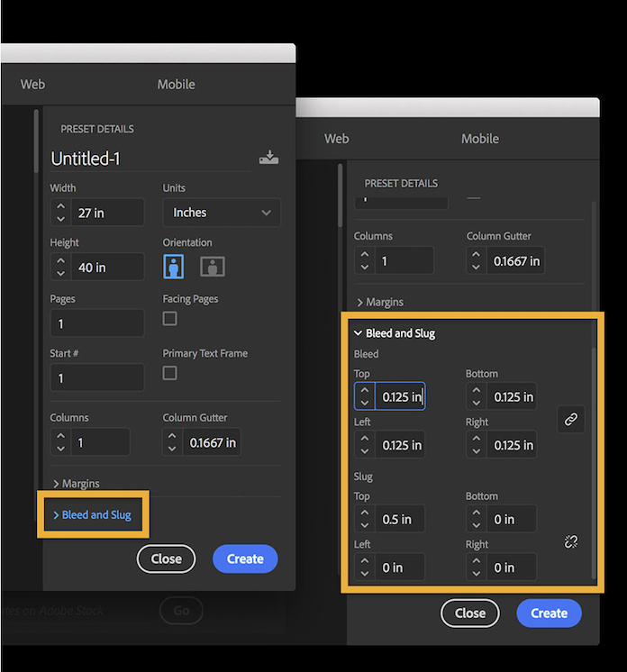Check the Primary Text Frame checkbox
627x672 pixels.
(x=169, y=373)
